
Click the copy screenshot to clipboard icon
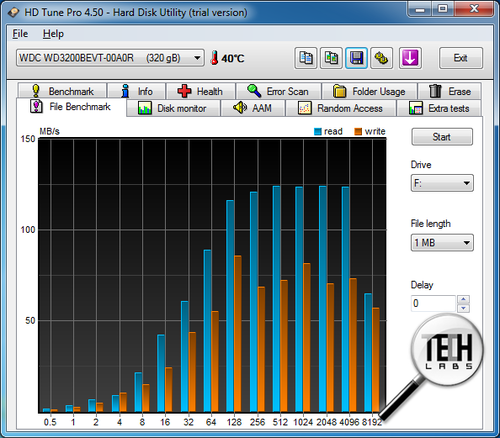(331, 58)
